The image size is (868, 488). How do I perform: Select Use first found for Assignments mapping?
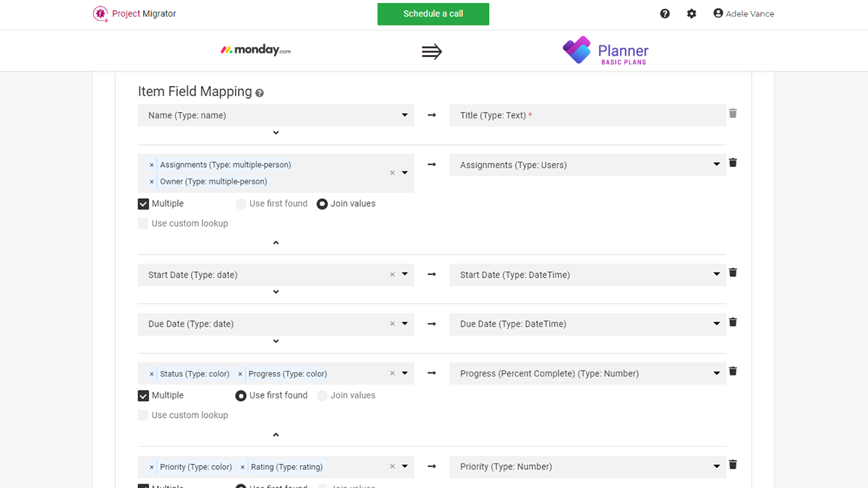[241, 204]
